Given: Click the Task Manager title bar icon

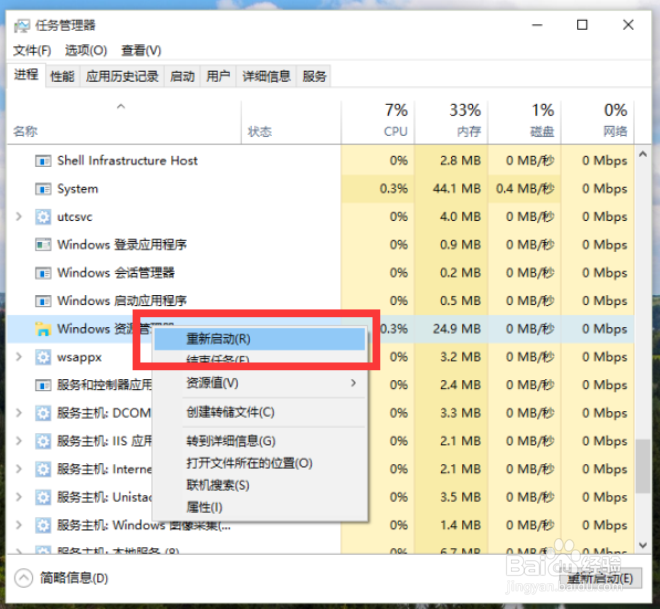Looking at the screenshot, I should pyautogui.click(x=22, y=26).
